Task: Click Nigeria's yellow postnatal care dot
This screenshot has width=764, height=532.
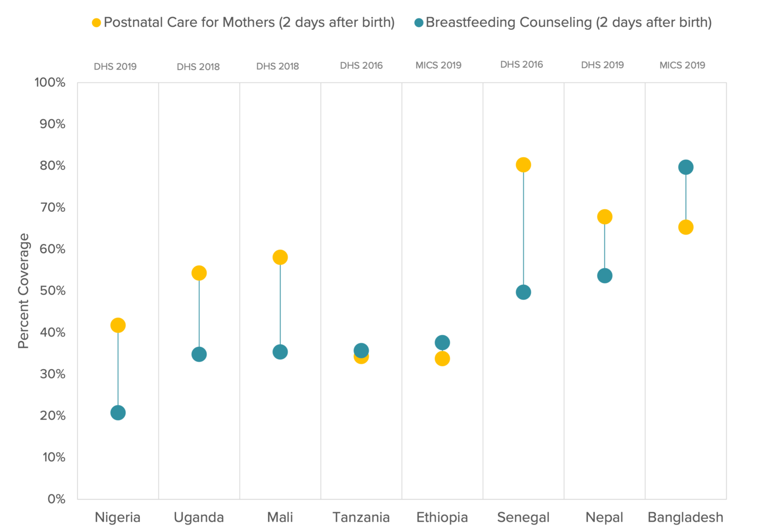Action: (x=118, y=325)
